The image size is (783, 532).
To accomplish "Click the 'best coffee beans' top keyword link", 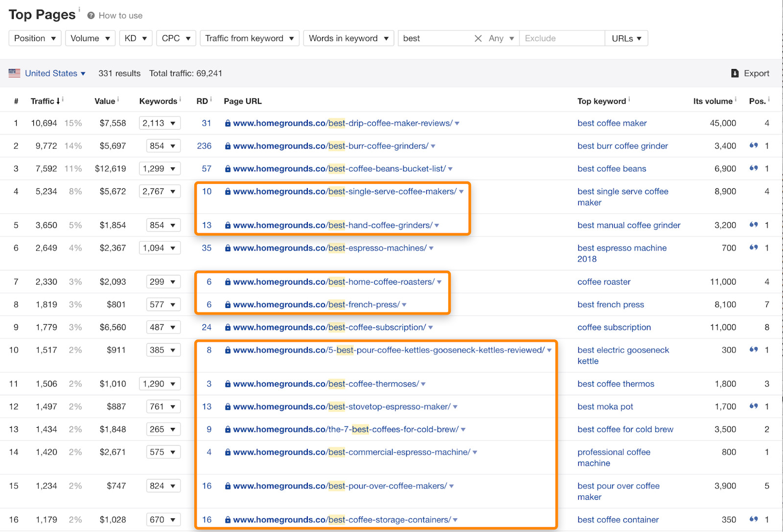I will [x=612, y=169].
